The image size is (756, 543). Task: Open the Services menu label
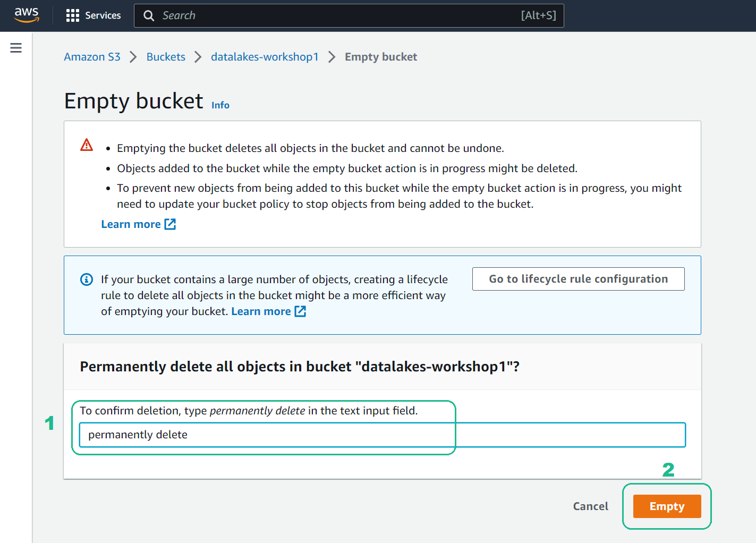(x=103, y=16)
